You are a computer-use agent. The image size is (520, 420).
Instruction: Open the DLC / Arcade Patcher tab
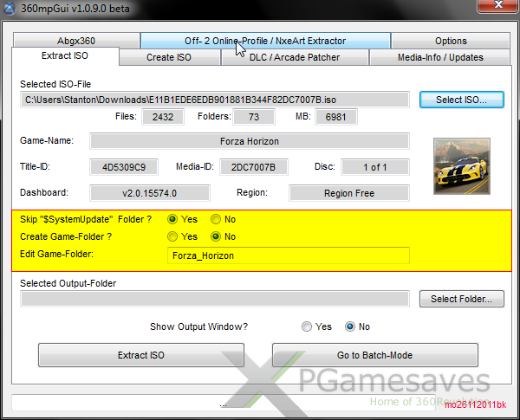tap(295, 58)
